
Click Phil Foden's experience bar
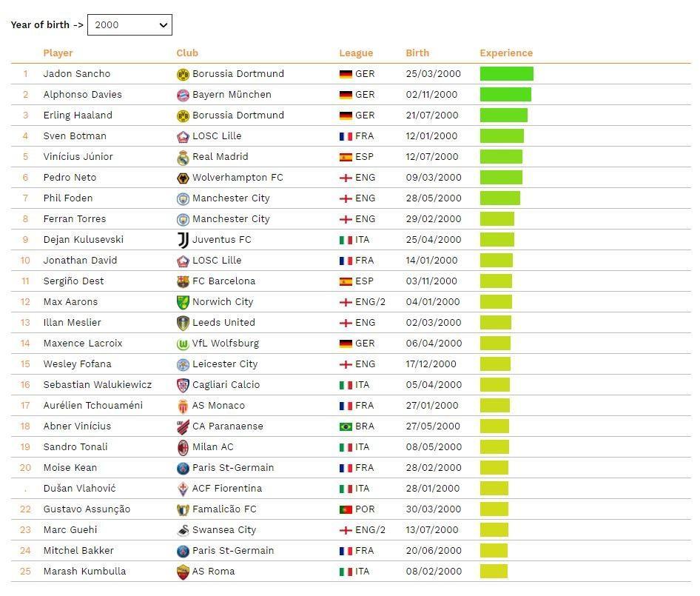(x=500, y=198)
